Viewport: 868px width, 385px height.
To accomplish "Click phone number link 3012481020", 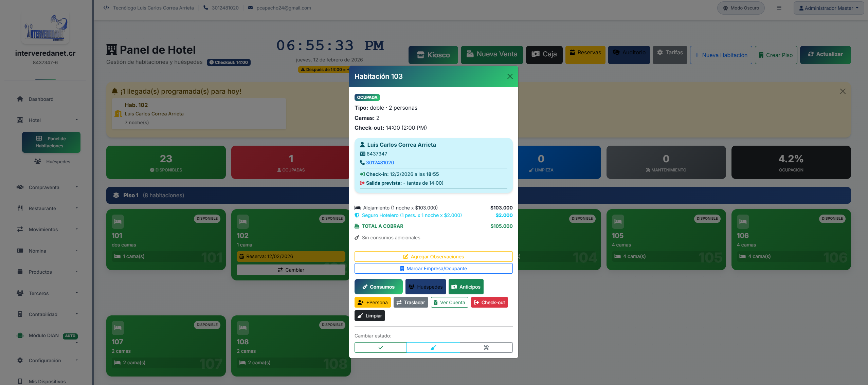I will tap(380, 163).
